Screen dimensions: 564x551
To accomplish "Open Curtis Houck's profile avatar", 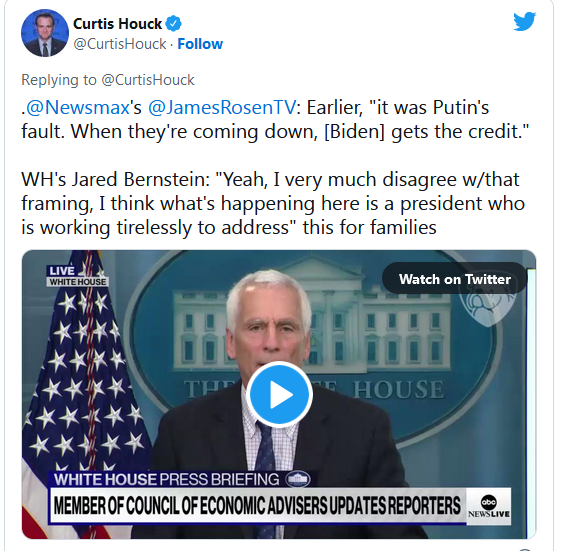I will pos(45,33).
